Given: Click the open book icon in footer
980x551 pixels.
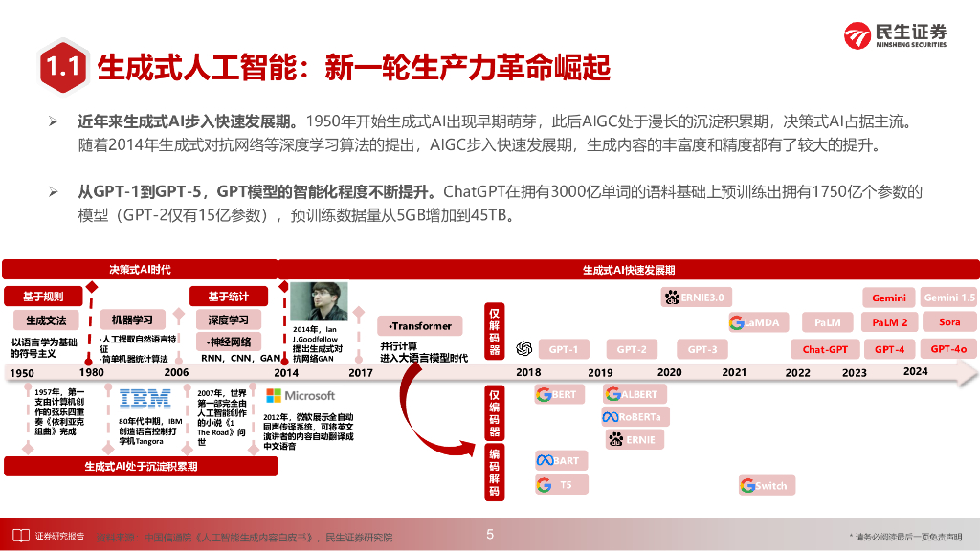Looking at the screenshot, I should [x=21, y=536].
